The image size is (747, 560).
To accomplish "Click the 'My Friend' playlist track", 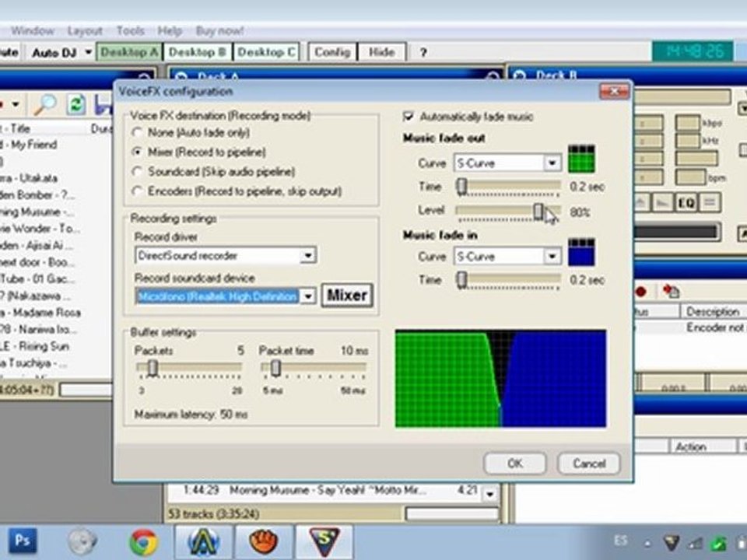I will pos(30,145).
